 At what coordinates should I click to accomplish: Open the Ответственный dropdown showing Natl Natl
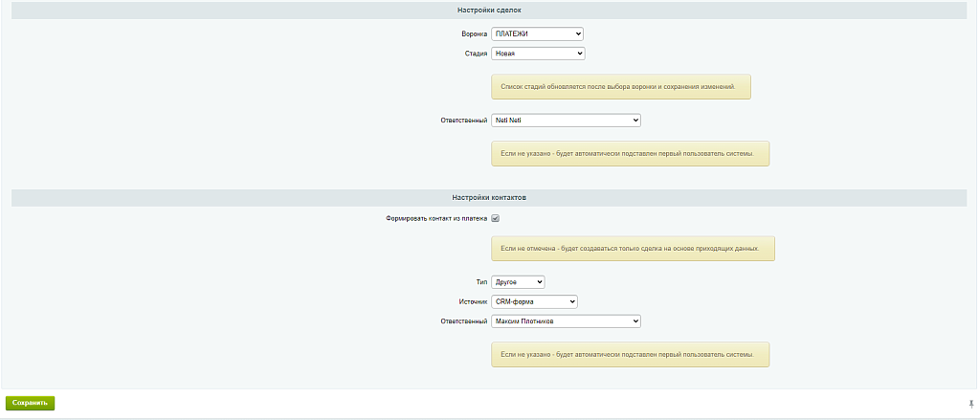click(565, 121)
